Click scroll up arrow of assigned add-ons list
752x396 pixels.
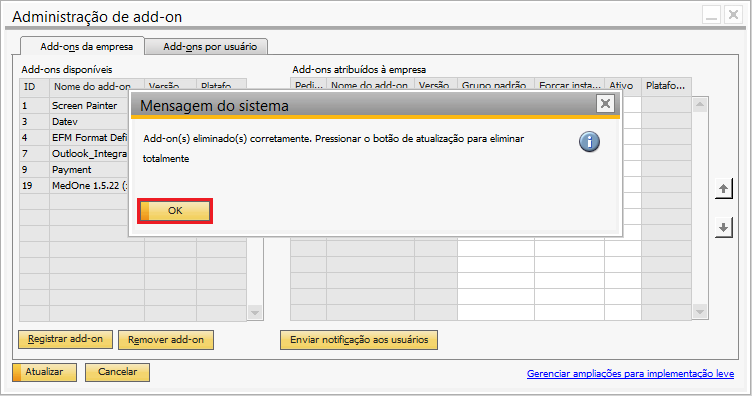[700, 105]
